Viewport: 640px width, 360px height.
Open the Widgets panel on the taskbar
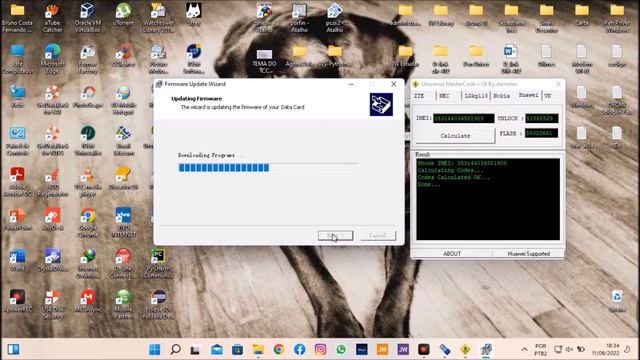pyautogui.click(x=13, y=349)
